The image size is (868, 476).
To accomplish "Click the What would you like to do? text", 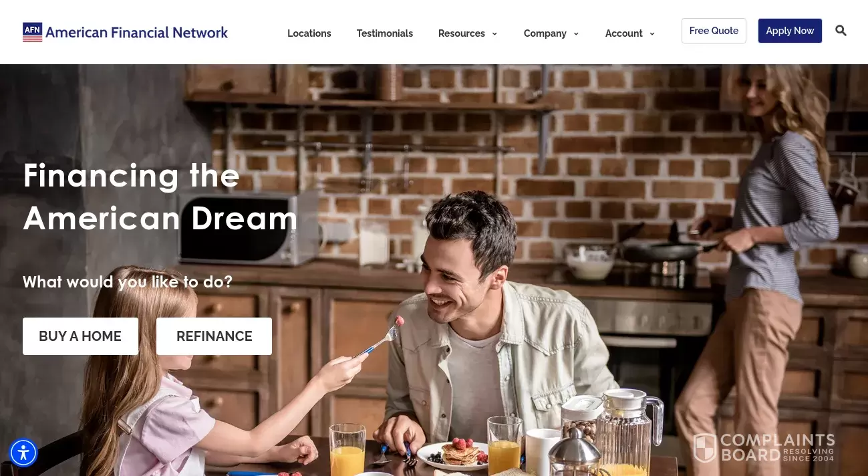I will tap(128, 282).
